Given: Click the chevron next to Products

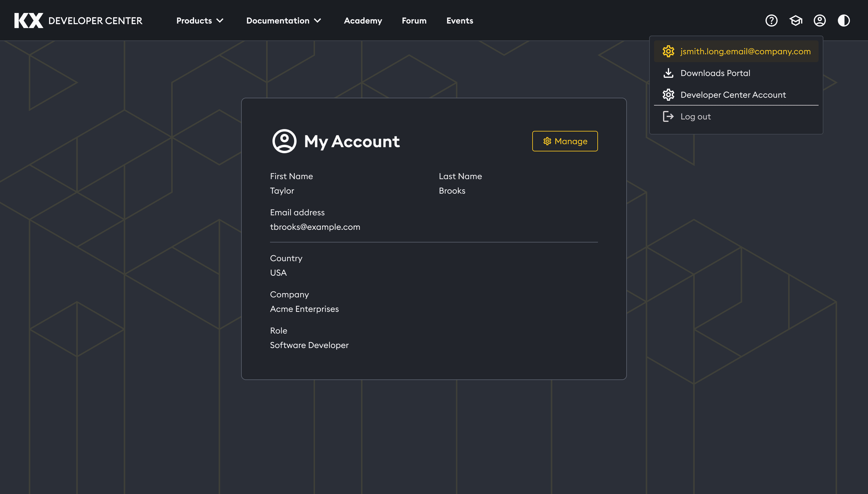Looking at the screenshot, I should click(220, 21).
